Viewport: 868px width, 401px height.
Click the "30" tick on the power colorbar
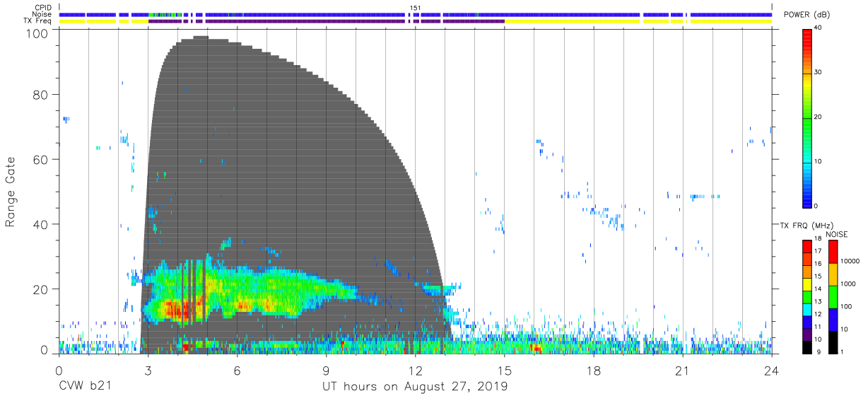coord(819,73)
